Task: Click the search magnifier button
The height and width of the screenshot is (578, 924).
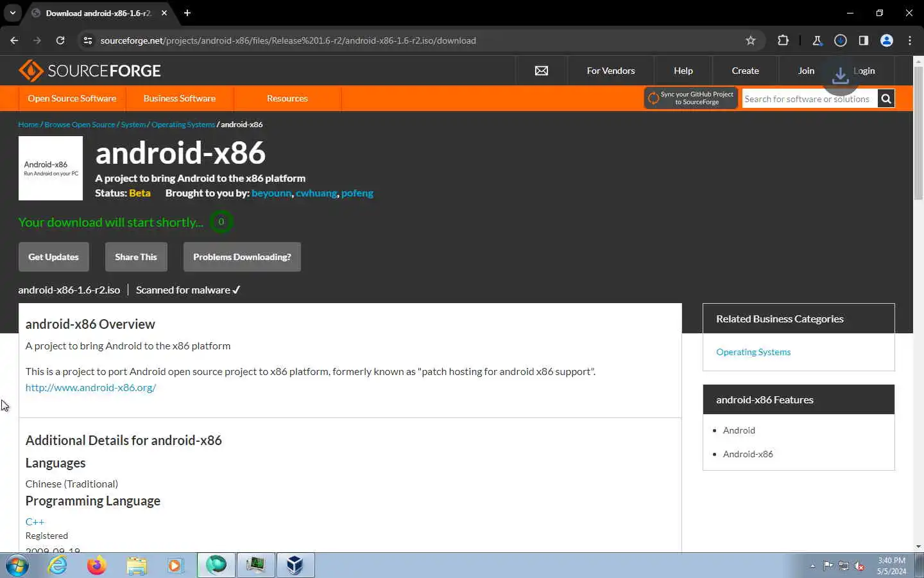Action: [x=886, y=99]
